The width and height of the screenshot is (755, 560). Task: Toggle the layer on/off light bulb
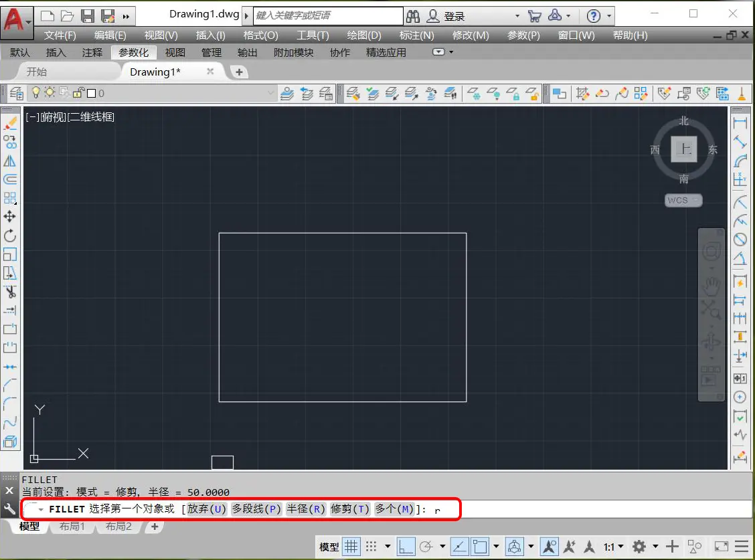[x=35, y=92]
